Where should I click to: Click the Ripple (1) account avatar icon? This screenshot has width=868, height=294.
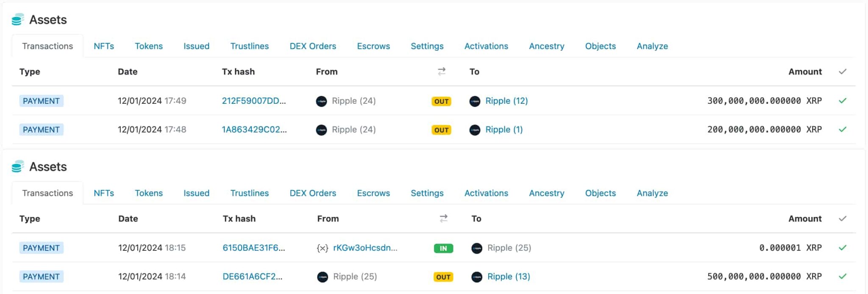pos(475,130)
